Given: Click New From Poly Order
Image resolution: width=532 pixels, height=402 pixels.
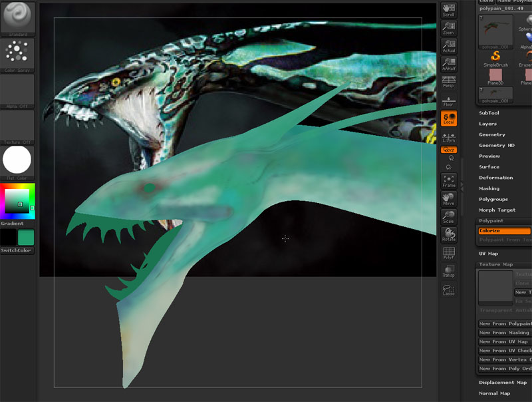Looking at the screenshot, I should 505,369.
